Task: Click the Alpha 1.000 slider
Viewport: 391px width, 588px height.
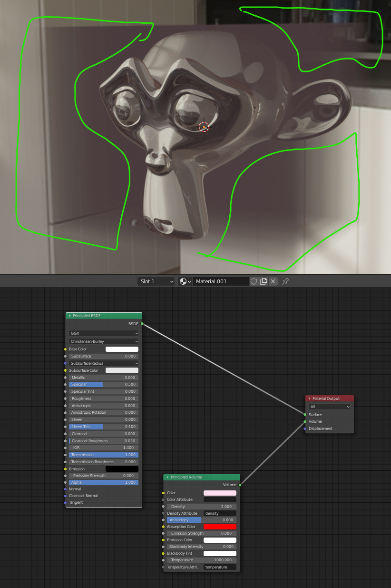Action: coord(104,482)
